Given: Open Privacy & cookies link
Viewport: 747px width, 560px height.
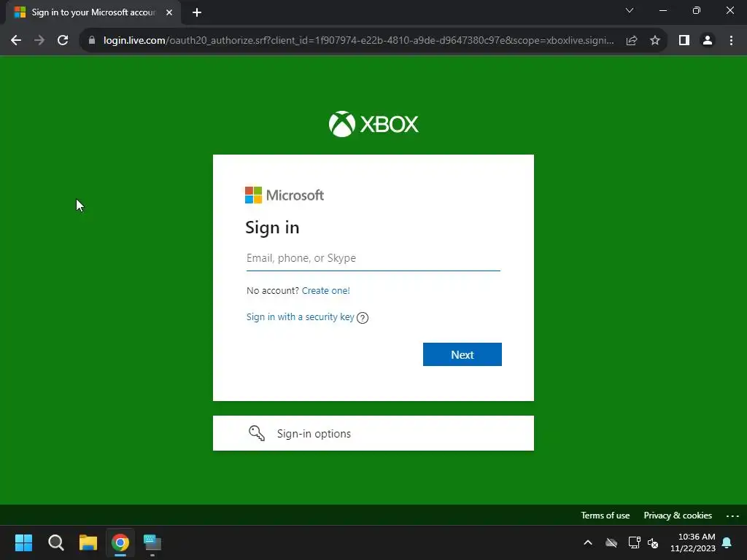Looking at the screenshot, I should pos(678,516).
